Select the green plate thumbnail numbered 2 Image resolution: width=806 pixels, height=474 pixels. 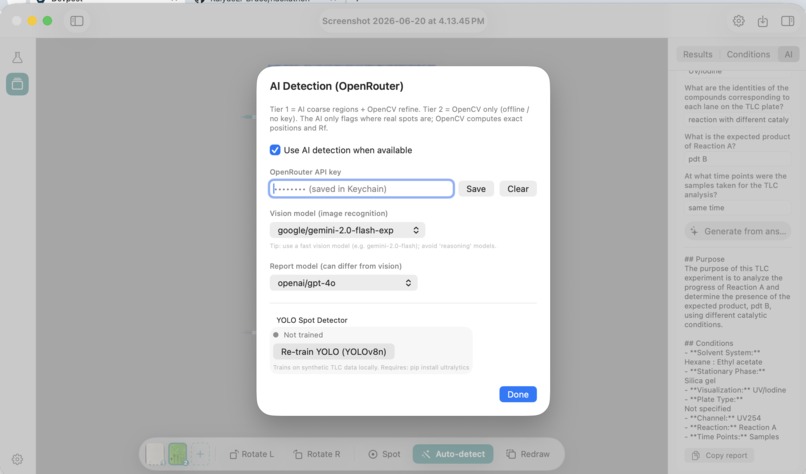178,454
